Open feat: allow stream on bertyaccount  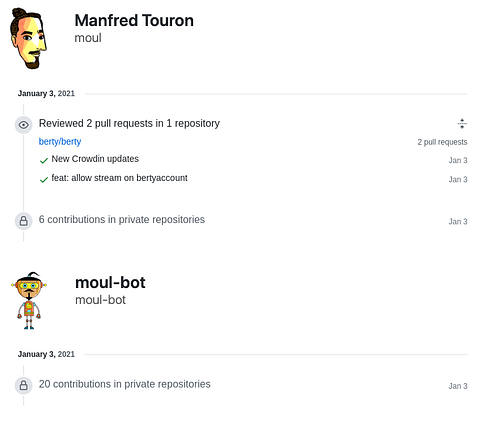[x=119, y=178]
